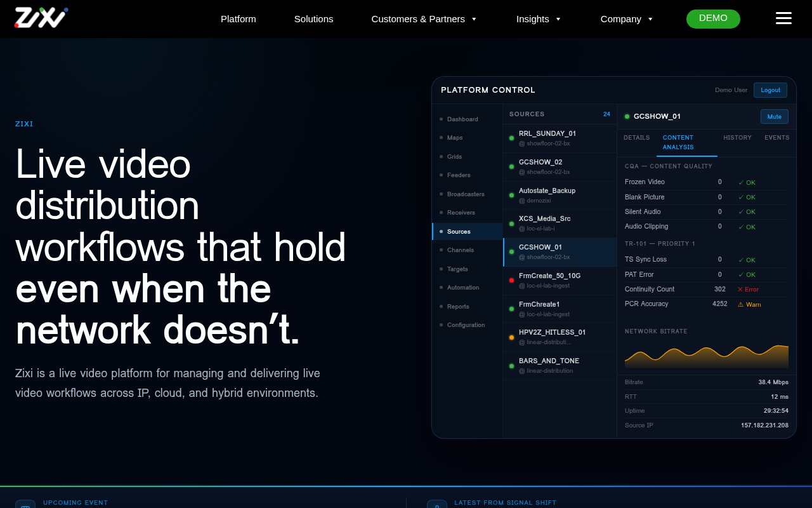Select Dashboard in the sidebar

click(x=468, y=119)
